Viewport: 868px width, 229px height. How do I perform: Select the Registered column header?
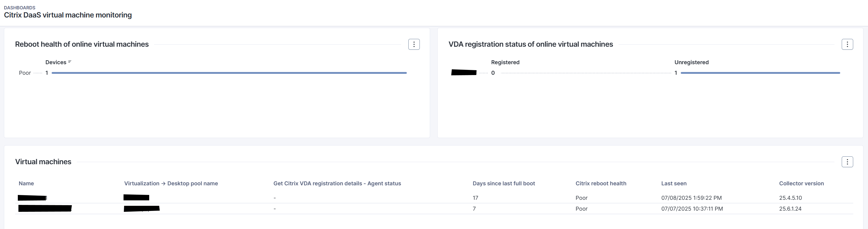pos(505,62)
